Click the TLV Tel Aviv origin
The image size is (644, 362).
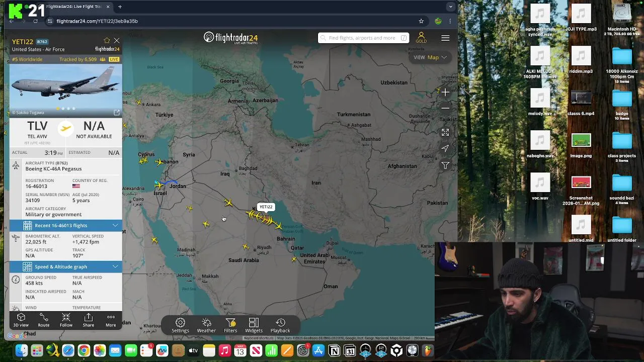(x=37, y=130)
